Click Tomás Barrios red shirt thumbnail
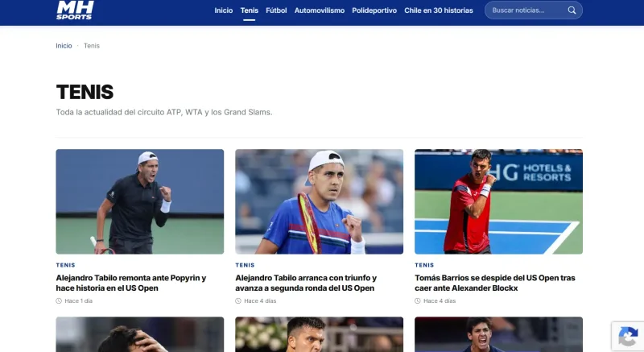This screenshot has width=644, height=352. [498, 201]
